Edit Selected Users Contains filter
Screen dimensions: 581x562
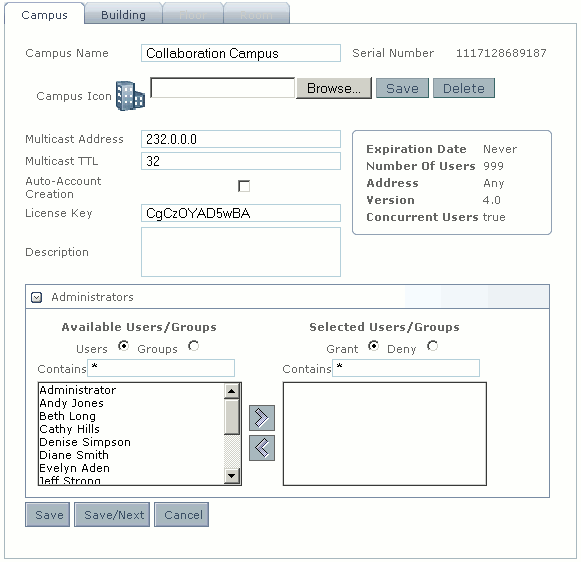click(x=406, y=368)
